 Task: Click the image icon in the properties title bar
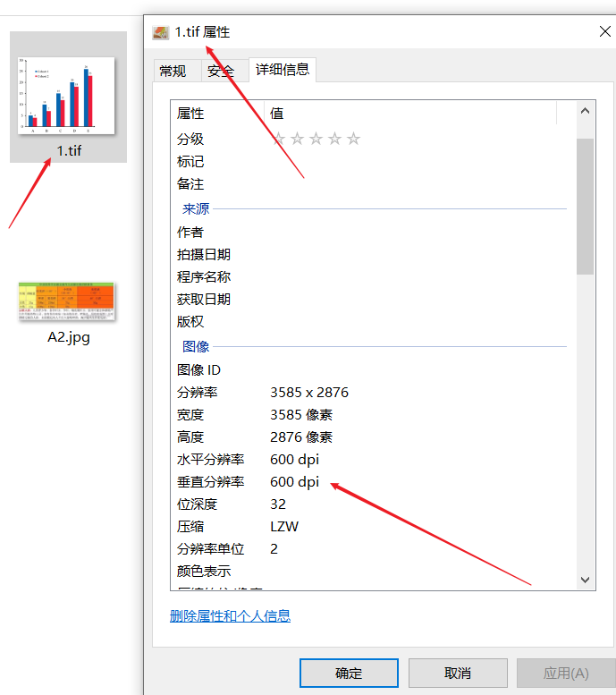[160, 32]
